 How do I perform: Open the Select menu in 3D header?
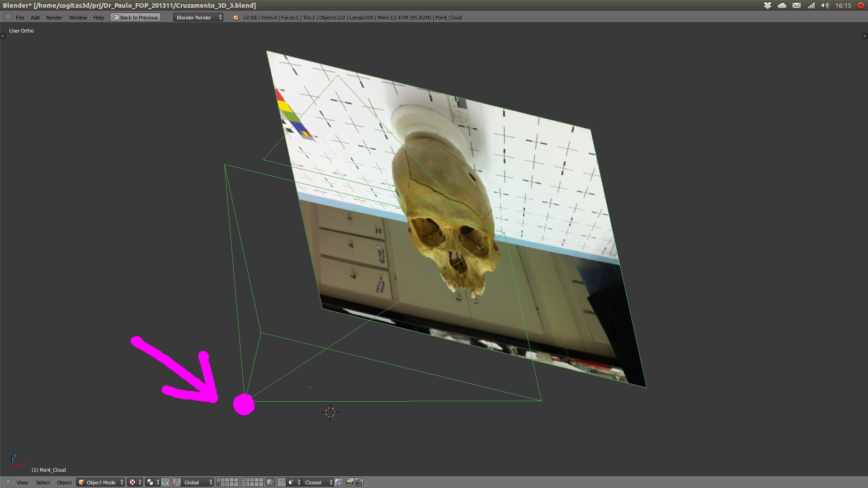pyautogui.click(x=43, y=482)
